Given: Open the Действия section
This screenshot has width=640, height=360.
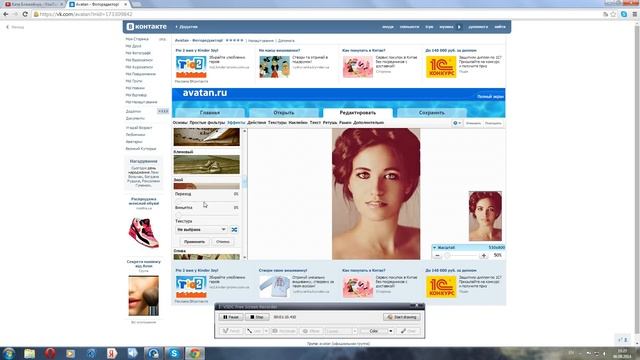Looking at the screenshot, I should 256,122.
